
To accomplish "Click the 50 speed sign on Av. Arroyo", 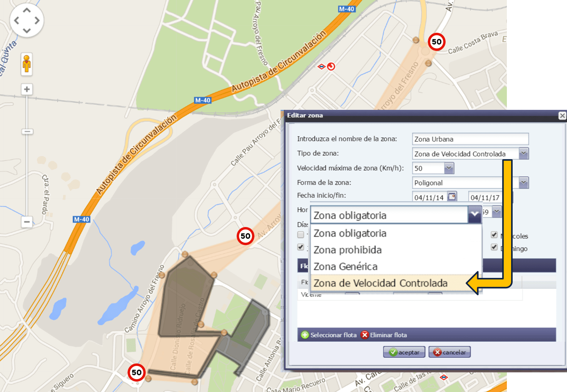I will click(246, 236).
